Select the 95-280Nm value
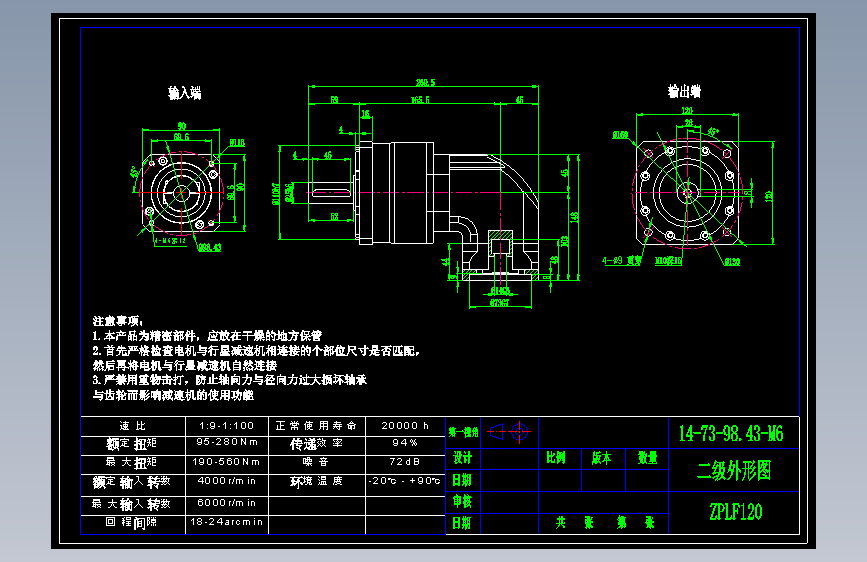867x562 pixels. coord(227,442)
